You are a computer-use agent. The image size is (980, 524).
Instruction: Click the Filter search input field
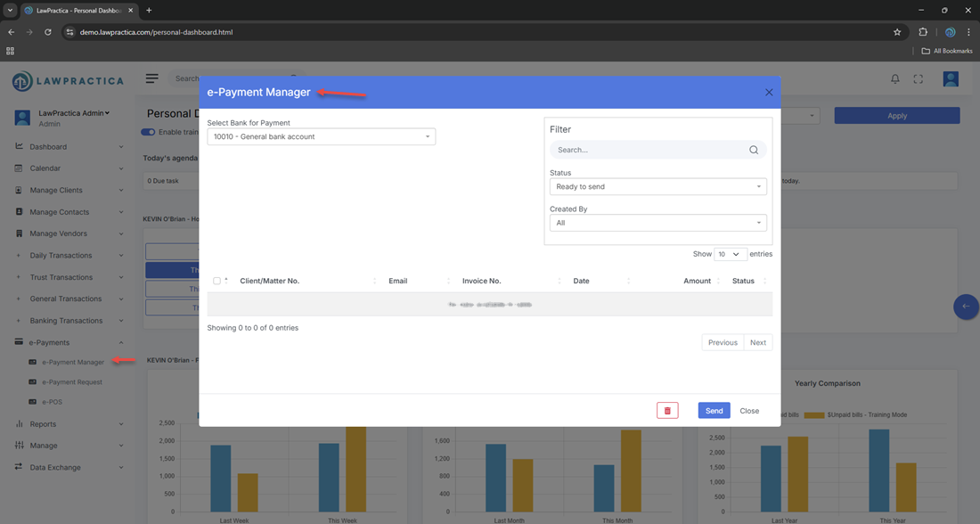click(649, 151)
